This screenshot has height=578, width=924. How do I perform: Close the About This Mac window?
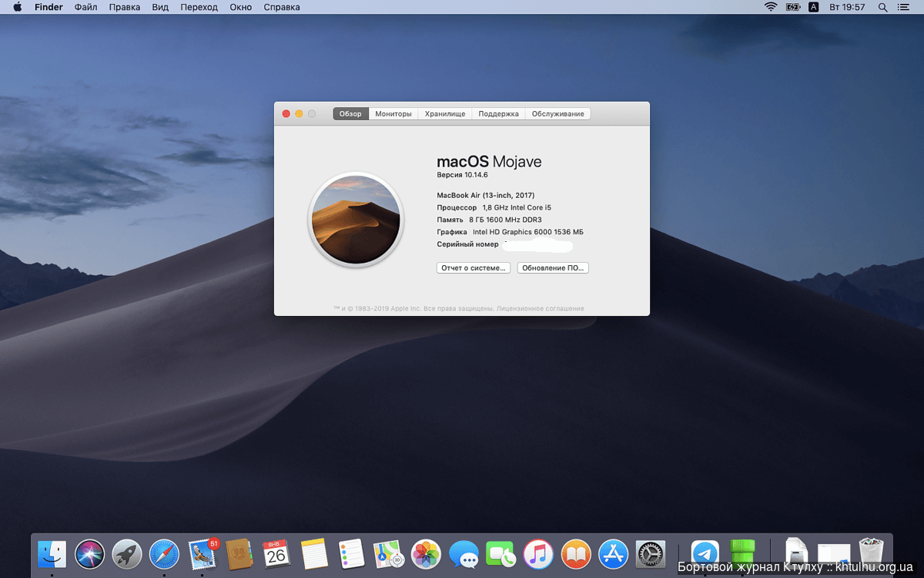[x=286, y=113]
